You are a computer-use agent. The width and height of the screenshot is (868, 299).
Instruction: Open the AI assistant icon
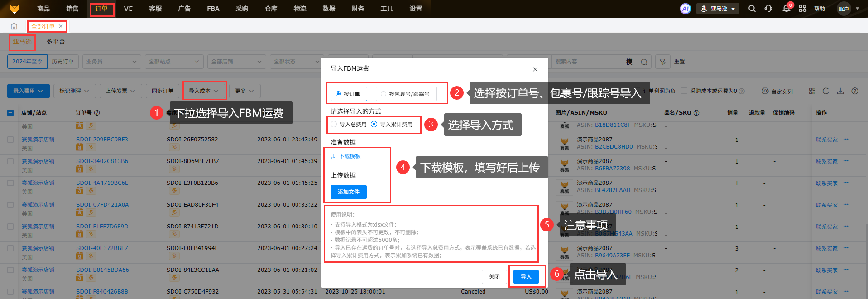tap(686, 9)
